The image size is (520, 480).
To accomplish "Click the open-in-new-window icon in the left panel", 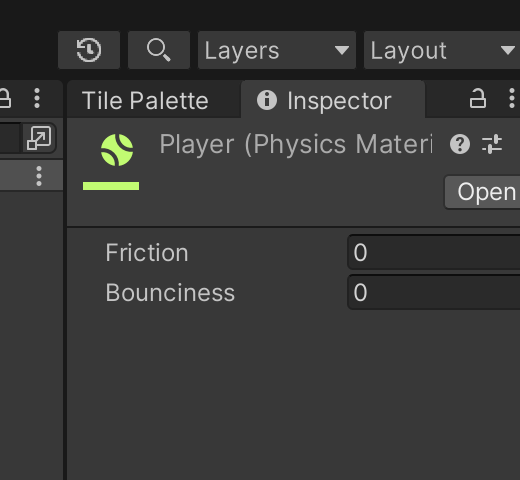I will click(39, 138).
